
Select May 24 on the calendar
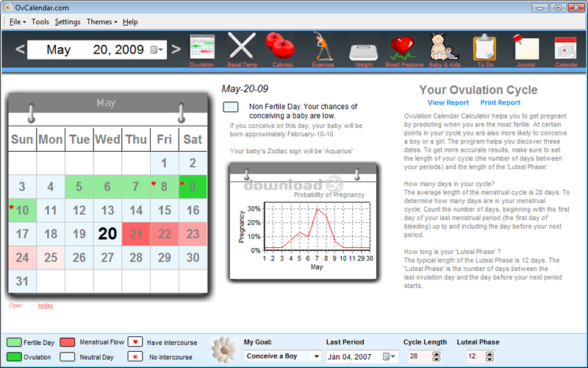[x=22, y=258]
